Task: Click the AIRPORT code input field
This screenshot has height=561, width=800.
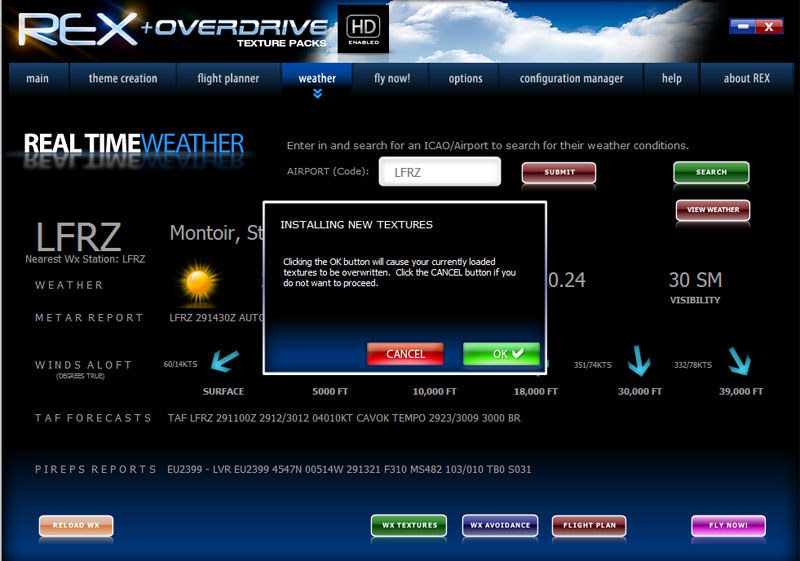Action: click(440, 172)
